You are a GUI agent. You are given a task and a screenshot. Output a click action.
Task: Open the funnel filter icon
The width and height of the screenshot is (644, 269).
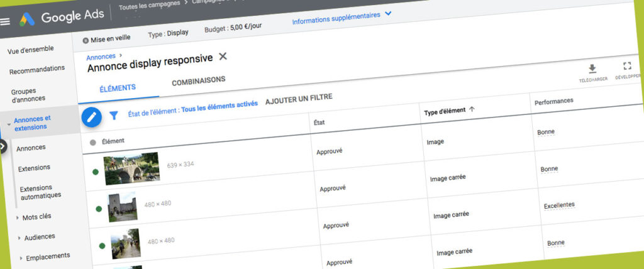pyautogui.click(x=113, y=116)
